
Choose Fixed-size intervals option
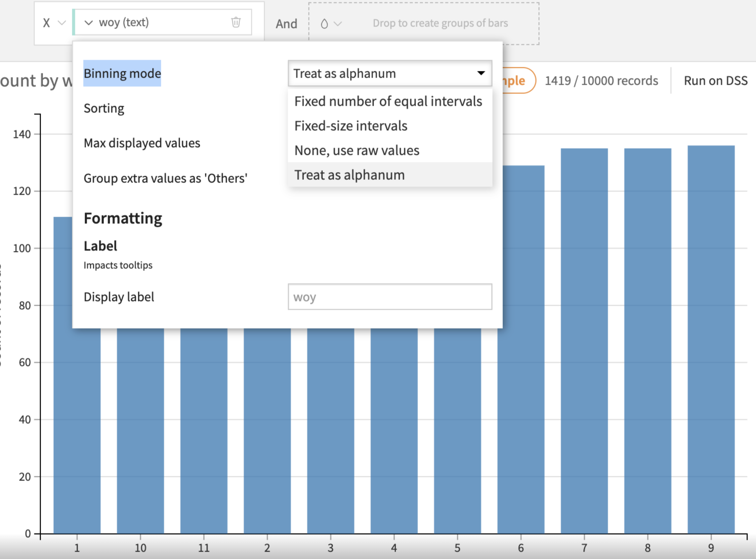(x=350, y=126)
